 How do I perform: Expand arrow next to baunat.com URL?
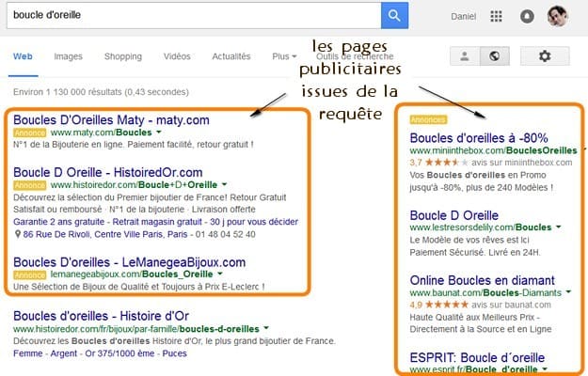pyautogui.click(x=568, y=292)
